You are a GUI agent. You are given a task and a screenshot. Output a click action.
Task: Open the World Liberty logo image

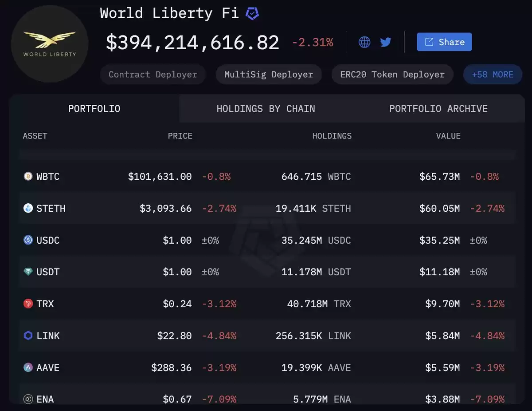point(50,44)
